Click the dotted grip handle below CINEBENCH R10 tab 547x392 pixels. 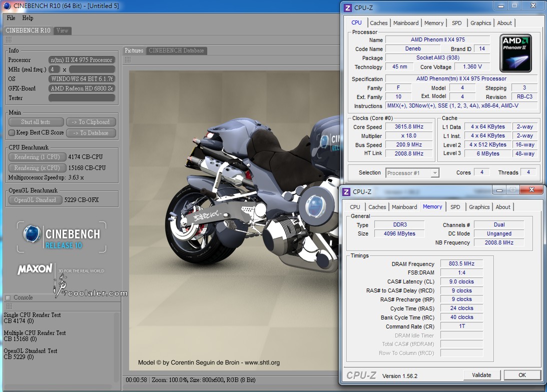coord(9,40)
